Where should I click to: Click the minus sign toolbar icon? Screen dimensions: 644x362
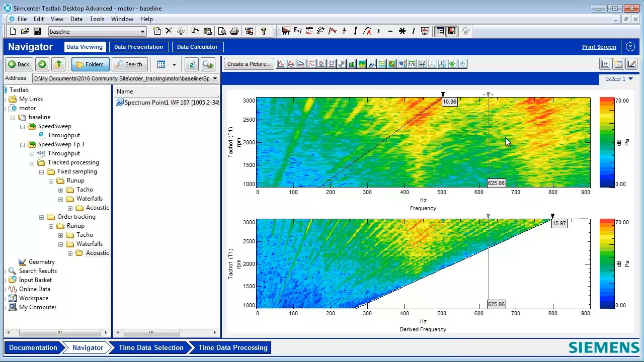pyautogui.click(x=390, y=31)
